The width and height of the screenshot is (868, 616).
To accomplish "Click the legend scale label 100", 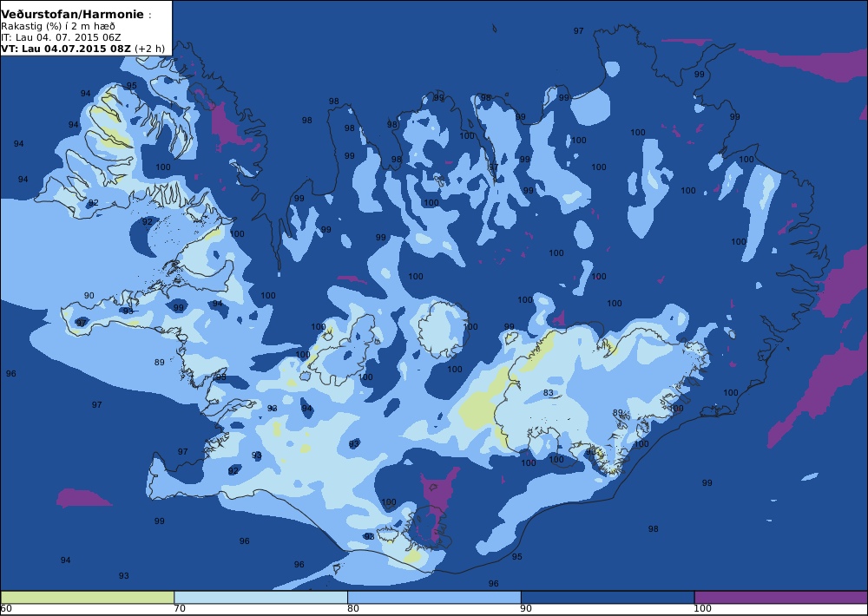I will click(703, 609).
